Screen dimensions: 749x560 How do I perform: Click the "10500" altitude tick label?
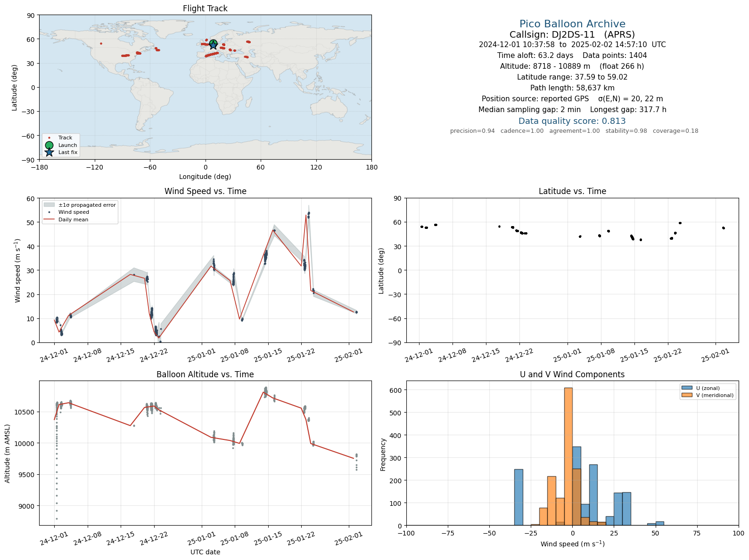25,412
